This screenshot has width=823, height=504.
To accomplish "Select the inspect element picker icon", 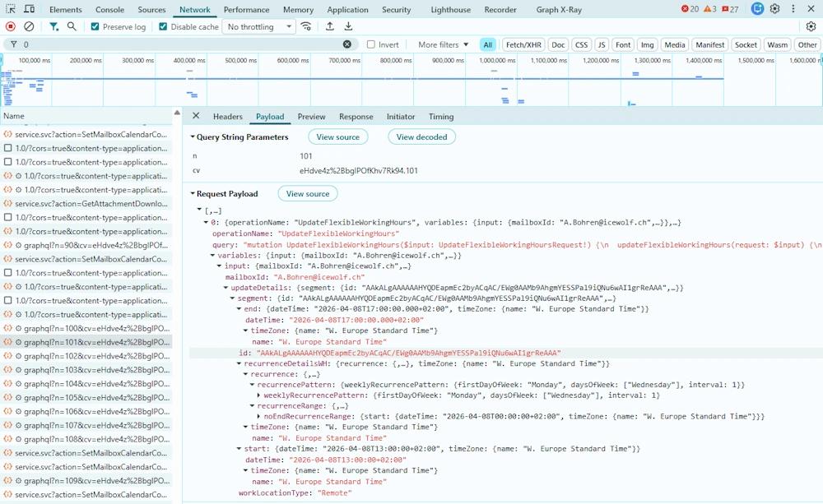I will tap(11, 9).
